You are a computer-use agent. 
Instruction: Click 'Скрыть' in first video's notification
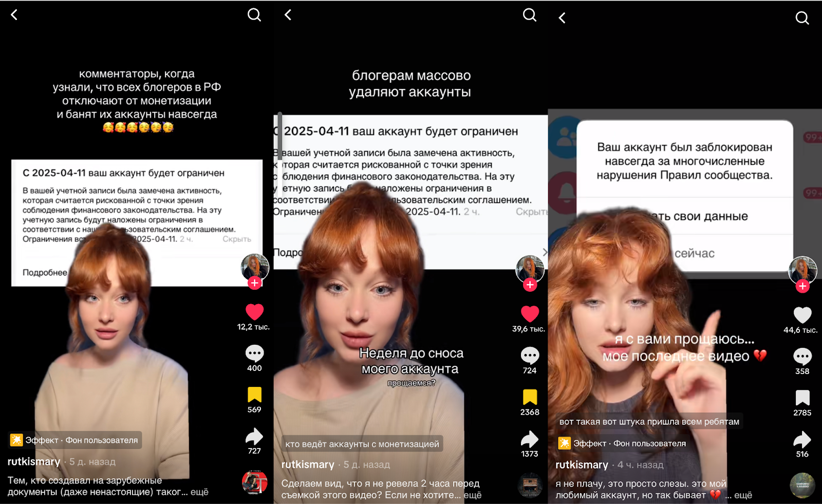pos(237,239)
